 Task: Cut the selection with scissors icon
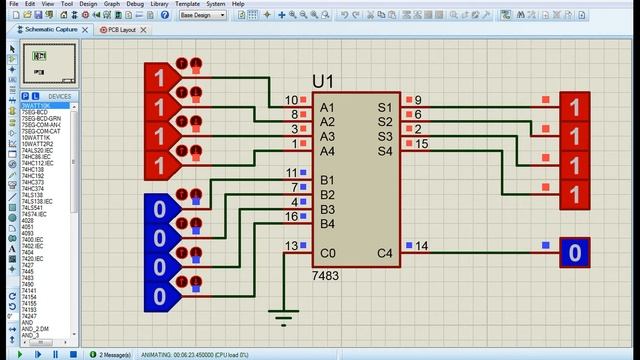pos(370,15)
